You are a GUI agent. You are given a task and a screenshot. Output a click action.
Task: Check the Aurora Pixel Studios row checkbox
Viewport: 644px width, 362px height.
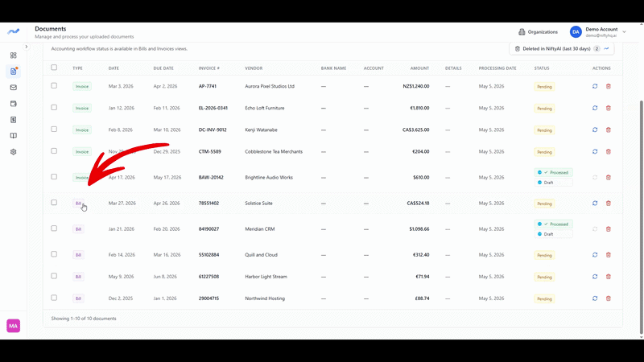54,86
